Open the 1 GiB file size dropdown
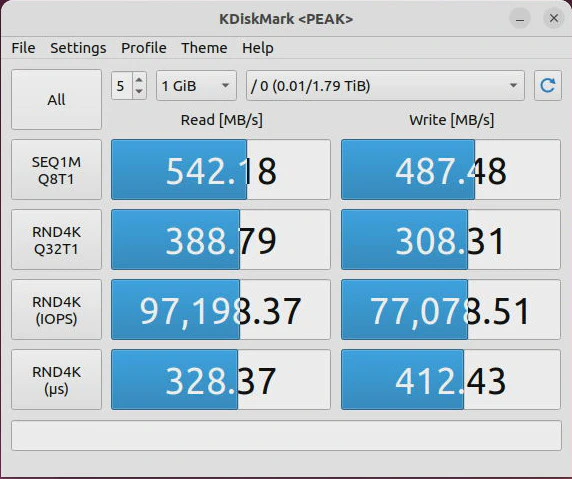 196,86
